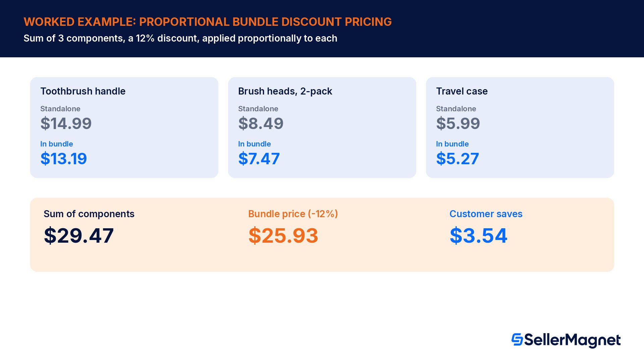The height and width of the screenshot is (362, 644).
Task: Select the $5.99 standalone price
Action: tap(458, 123)
